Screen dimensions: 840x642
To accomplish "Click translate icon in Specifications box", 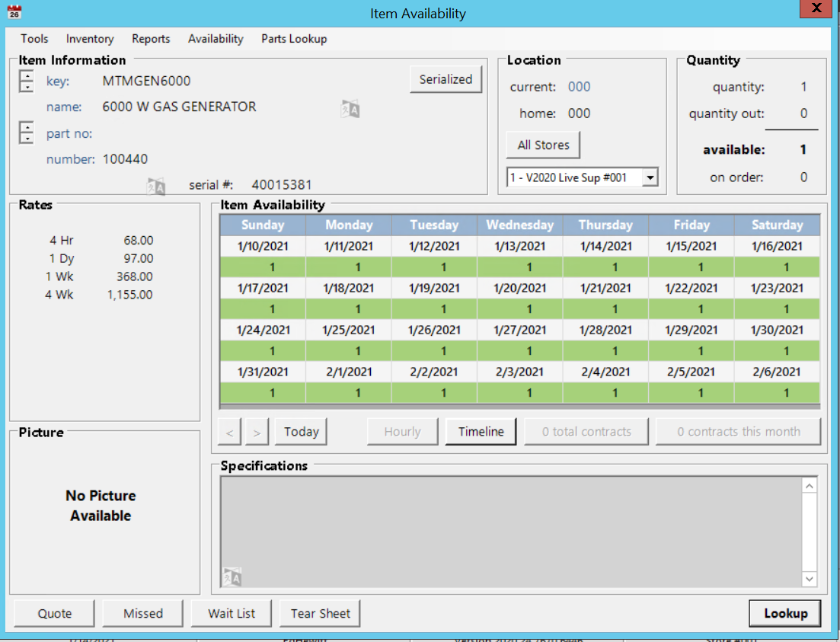I will (x=232, y=577).
